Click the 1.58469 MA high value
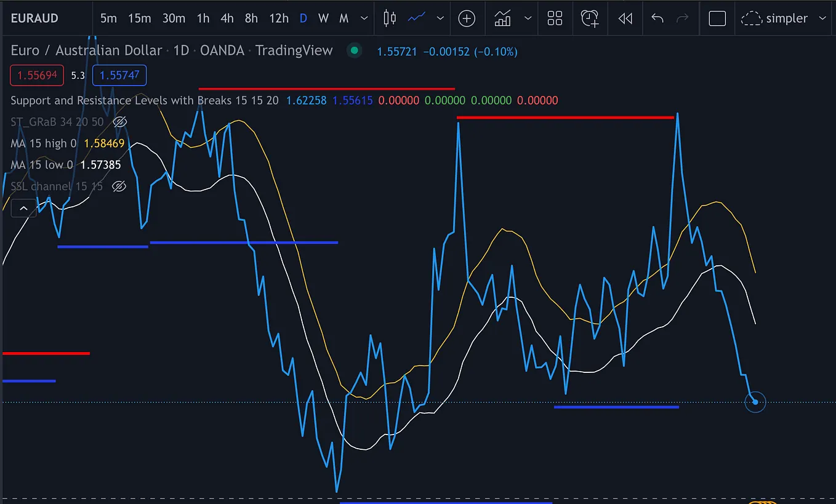The width and height of the screenshot is (836, 504). [104, 143]
